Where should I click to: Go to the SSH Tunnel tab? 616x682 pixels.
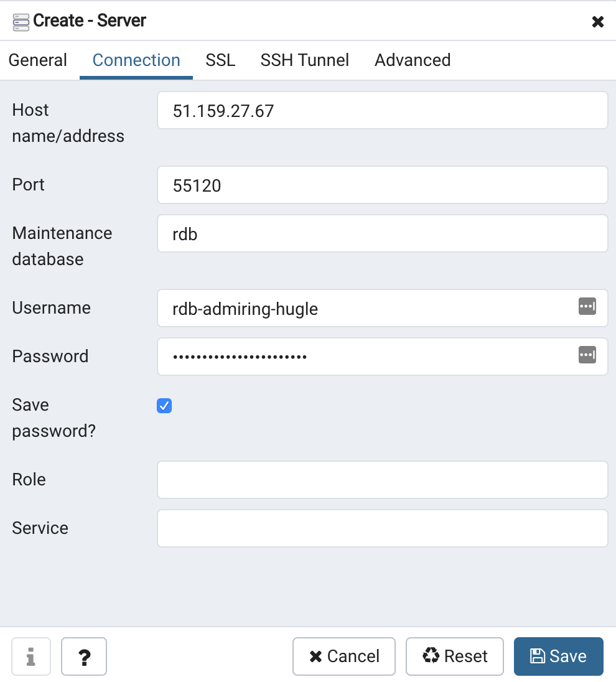304,60
